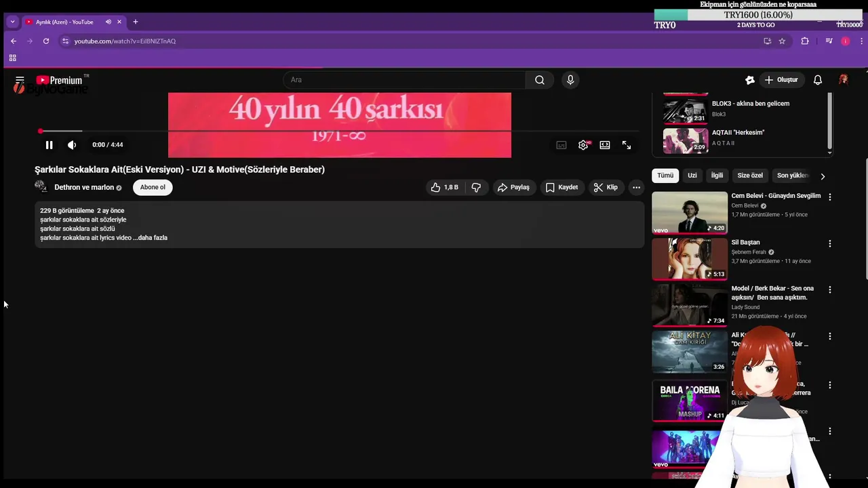Subscribe with Abone ol button
868x488 pixels.
click(x=153, y=187)
